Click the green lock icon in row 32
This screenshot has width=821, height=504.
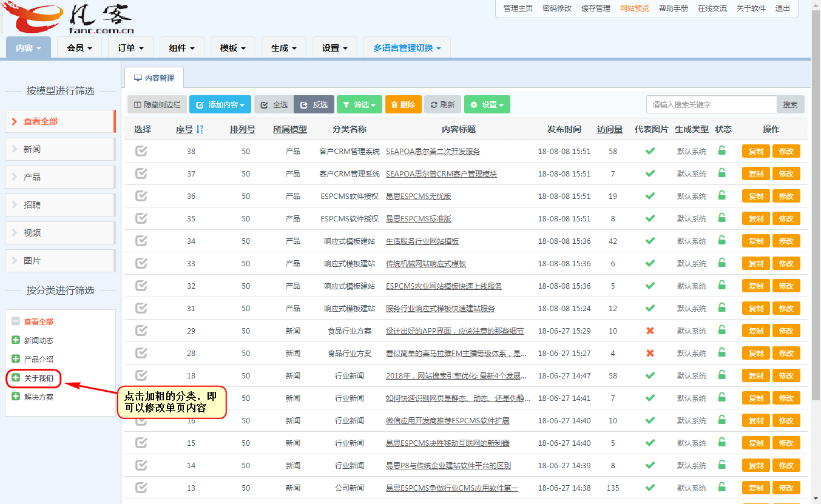(x=721, y=285)
